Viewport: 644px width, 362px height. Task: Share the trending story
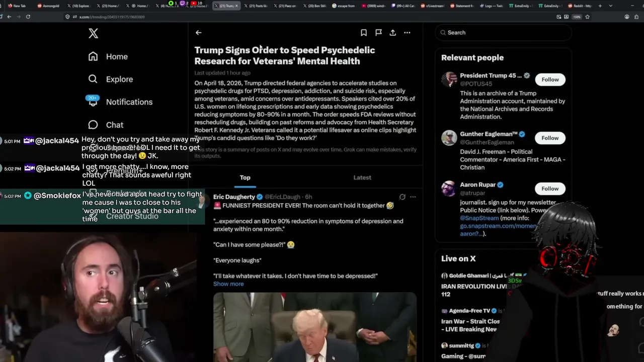click(x=393, y=33)
